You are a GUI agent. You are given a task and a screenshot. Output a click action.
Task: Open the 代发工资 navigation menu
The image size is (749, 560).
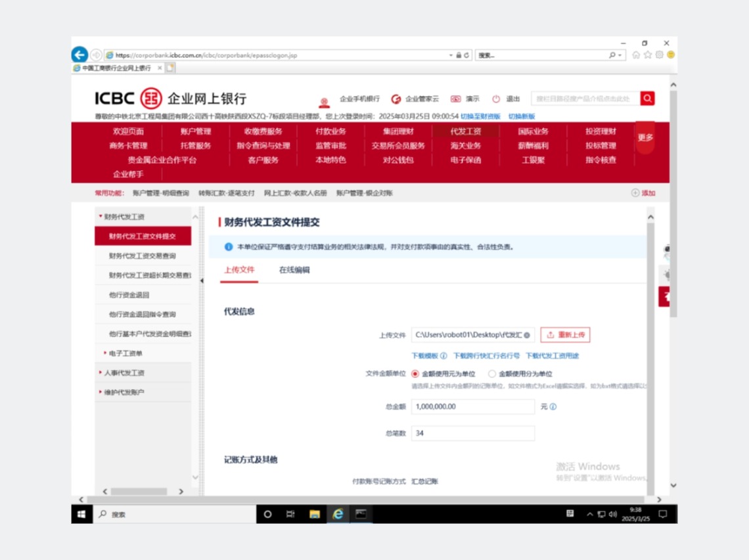click(x=466, y=131)
